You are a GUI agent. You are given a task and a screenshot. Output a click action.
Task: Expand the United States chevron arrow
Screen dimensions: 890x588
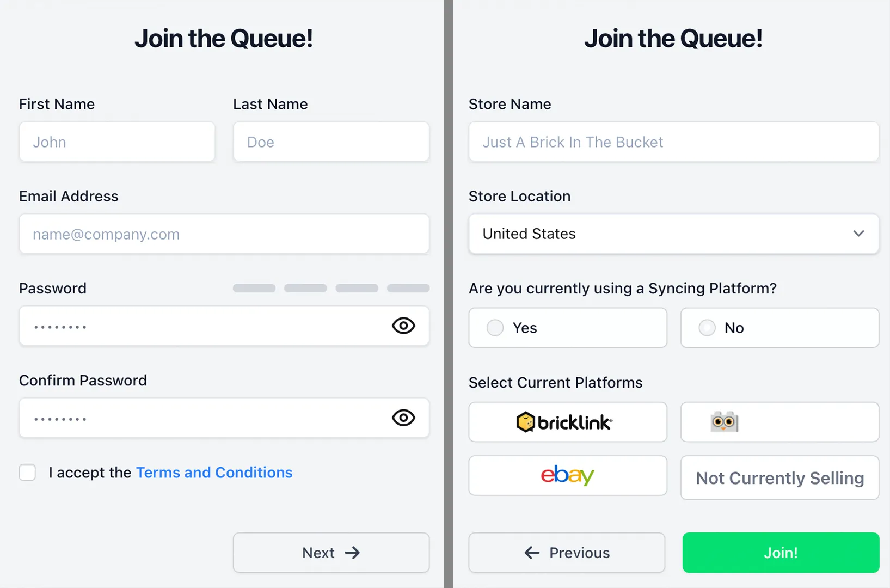pyautogui.click(x=858, y=234)
